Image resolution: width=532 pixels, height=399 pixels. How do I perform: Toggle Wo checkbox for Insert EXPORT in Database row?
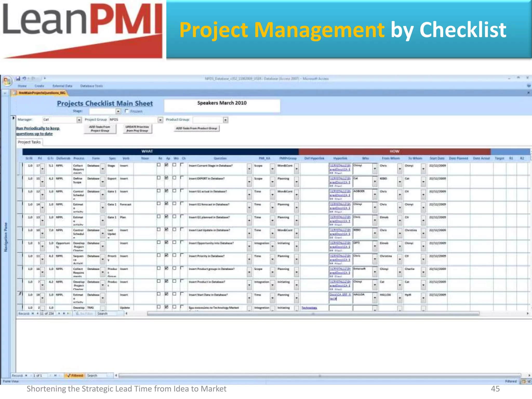[174, 178]
